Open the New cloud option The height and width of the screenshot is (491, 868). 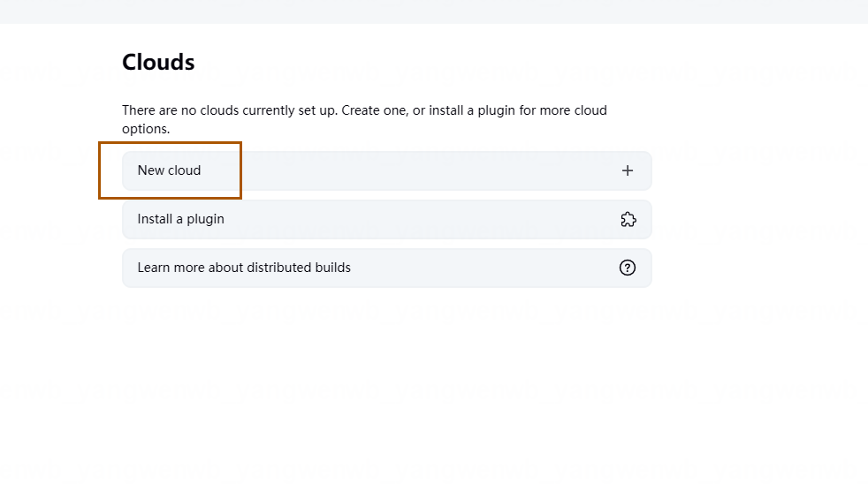[386, 170]
